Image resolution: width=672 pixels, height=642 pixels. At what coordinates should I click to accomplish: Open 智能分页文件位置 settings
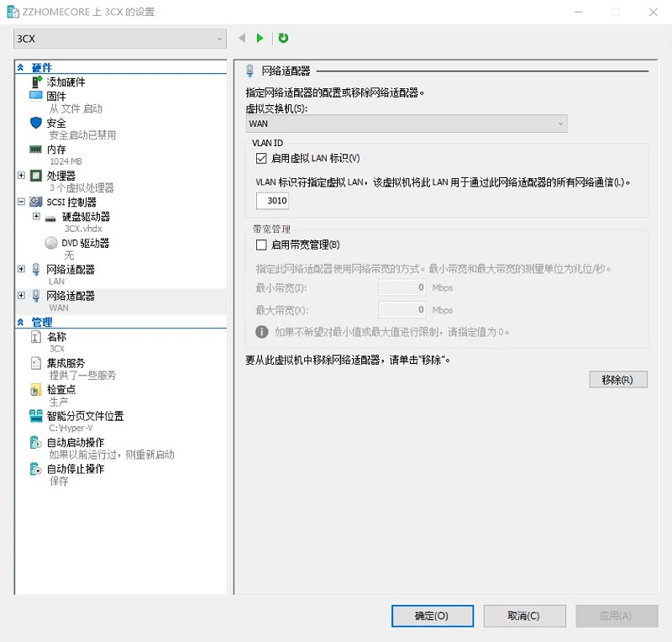tap(85, 416)
